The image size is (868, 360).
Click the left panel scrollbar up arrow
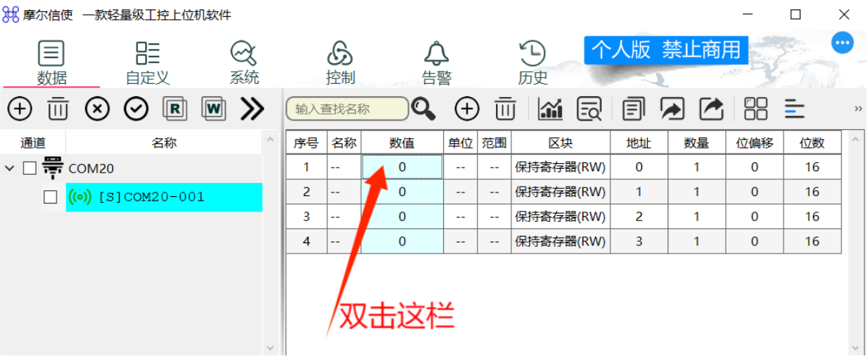click(x=270, y=140)
